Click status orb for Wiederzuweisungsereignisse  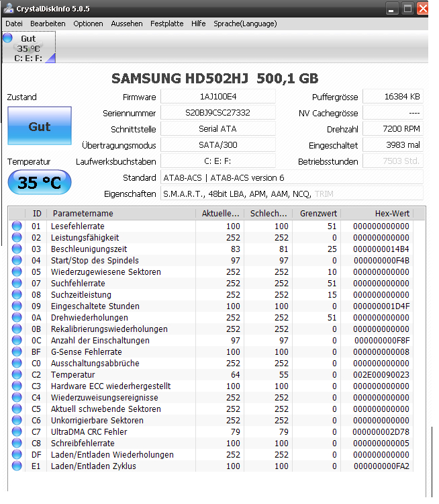(x=17, y=397)
